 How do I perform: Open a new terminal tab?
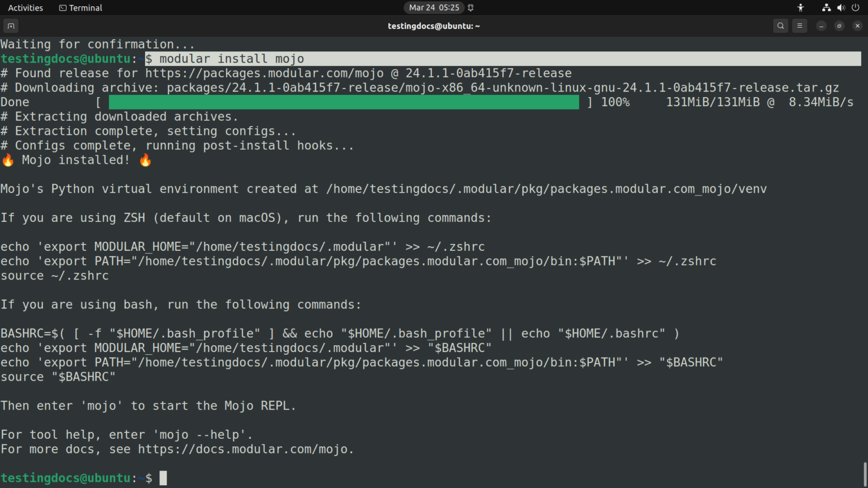click(11, 25)
